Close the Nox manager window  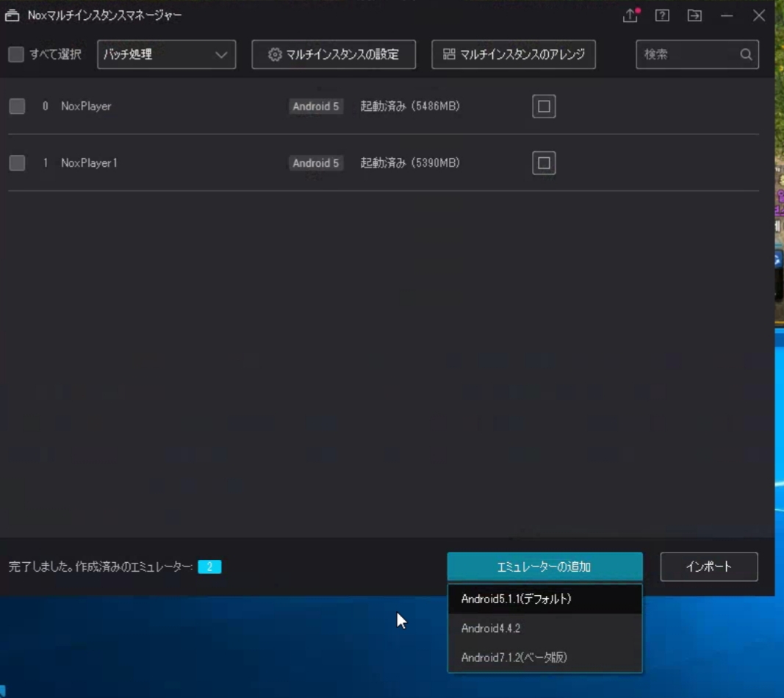(759, 15)
